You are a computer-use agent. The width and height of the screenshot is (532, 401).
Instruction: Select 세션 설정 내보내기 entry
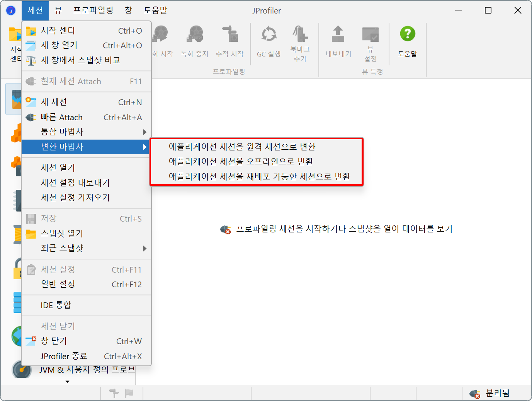86,183
